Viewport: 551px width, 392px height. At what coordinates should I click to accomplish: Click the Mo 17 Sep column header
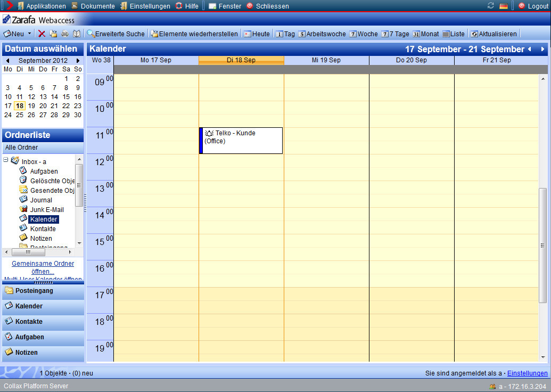click(x=156, y=60)
